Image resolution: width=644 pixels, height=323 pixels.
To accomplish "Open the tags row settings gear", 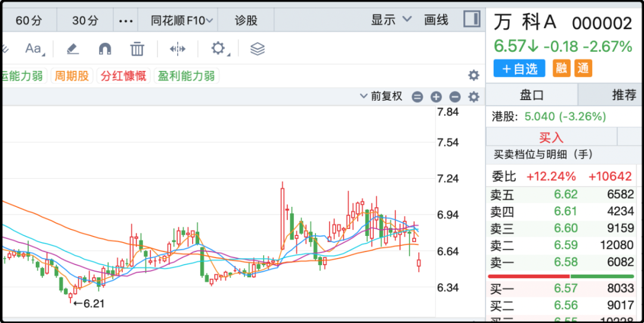I will [473, 76].
